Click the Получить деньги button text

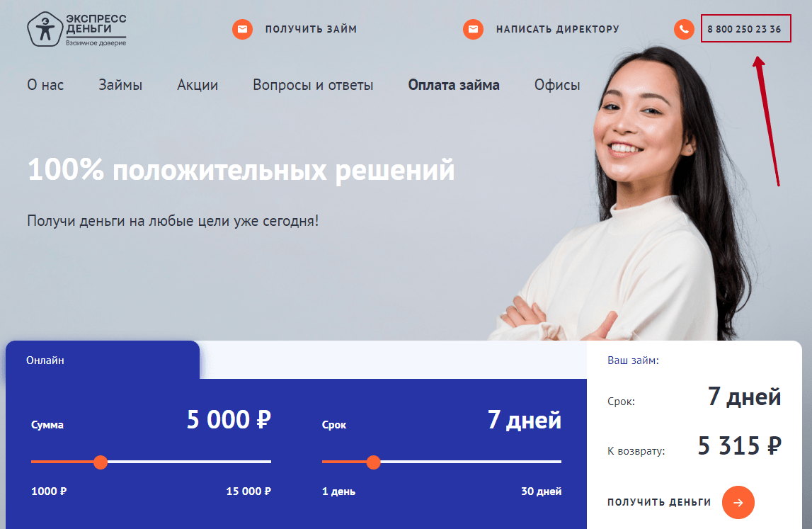click(x=659, y=502)
